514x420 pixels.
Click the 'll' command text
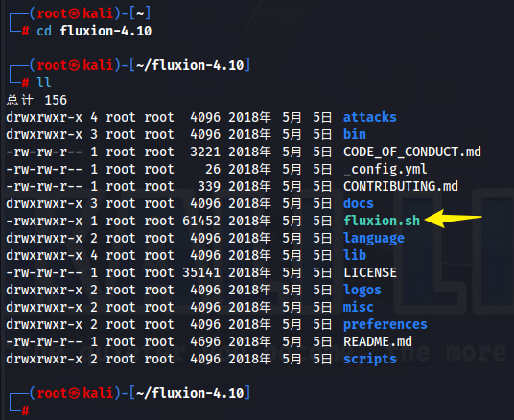pos(44,82)
